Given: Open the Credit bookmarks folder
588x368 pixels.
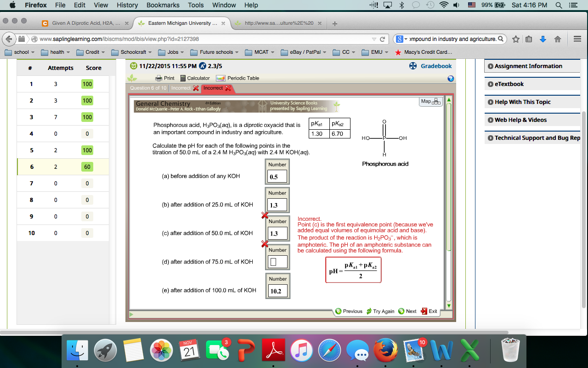Looking at the screenshot, I should click(90, 52).
